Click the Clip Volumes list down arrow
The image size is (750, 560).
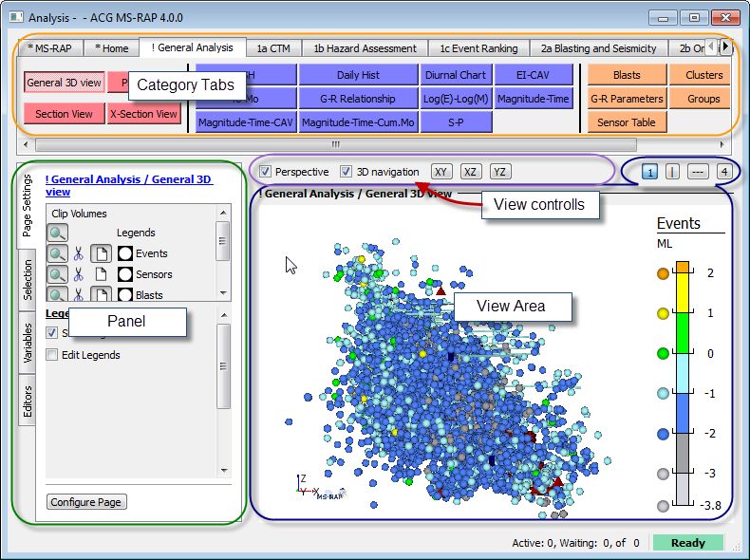(223, 292)
